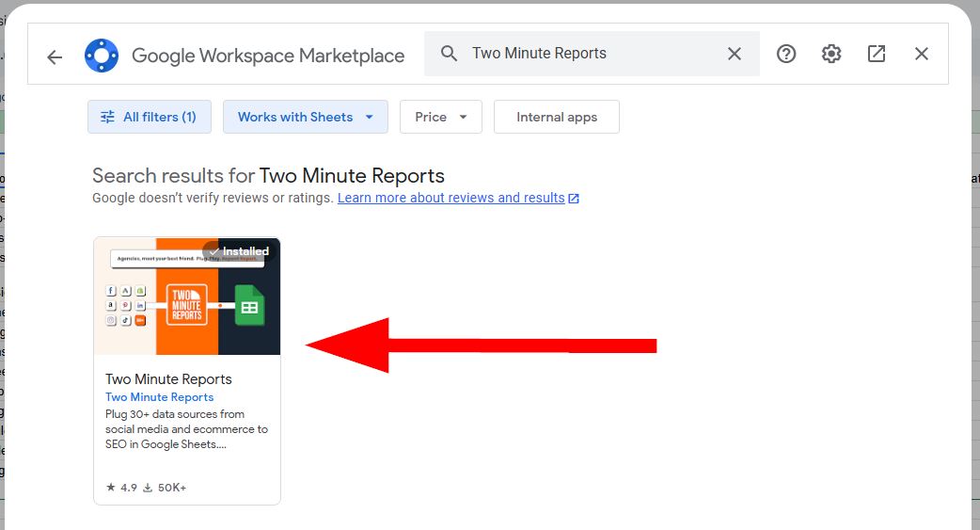Go back with the left arrow icon

pos(55,57)
